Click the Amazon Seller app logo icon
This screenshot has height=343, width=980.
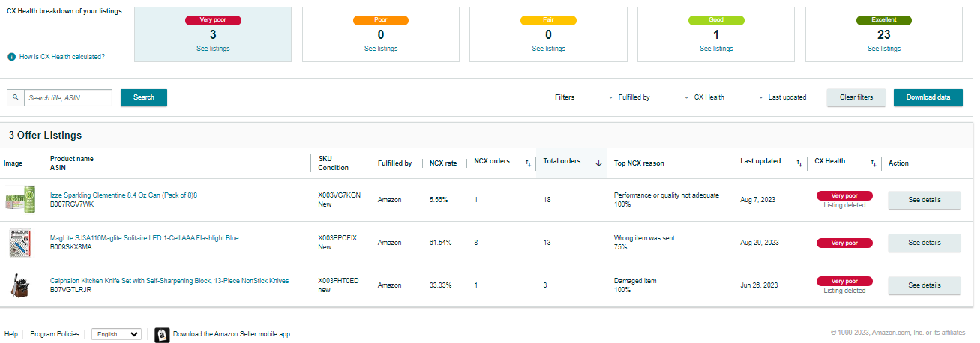(162, 335)
